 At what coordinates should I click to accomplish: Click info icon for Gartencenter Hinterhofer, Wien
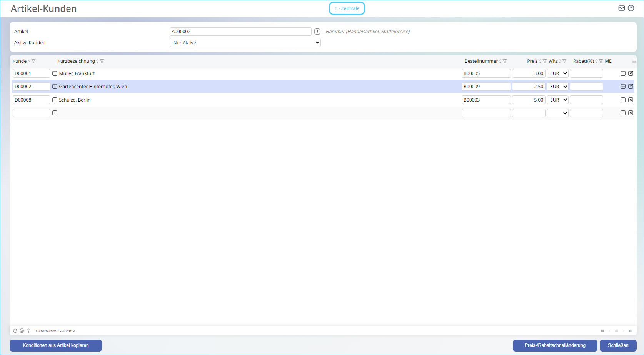click(55, 87)
